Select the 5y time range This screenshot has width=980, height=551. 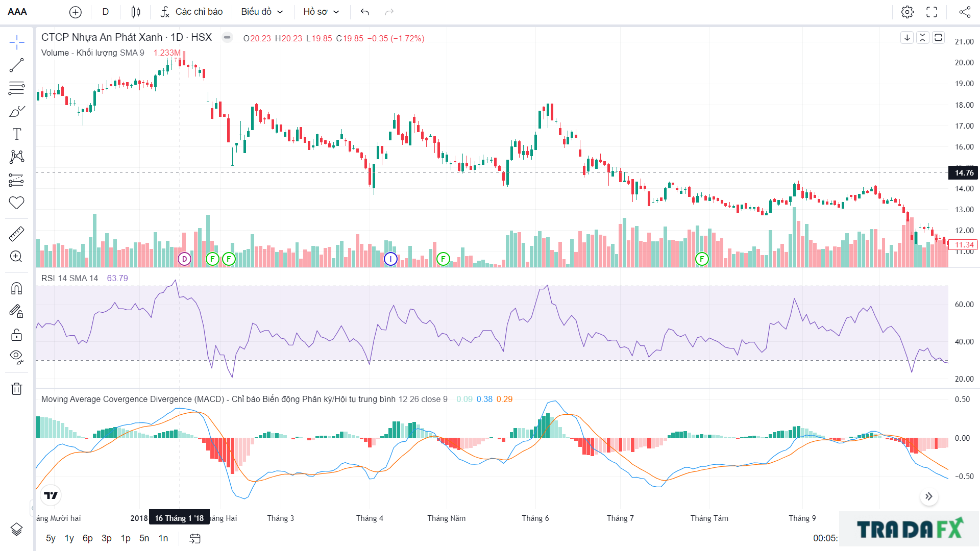click(x=51, y=538)
